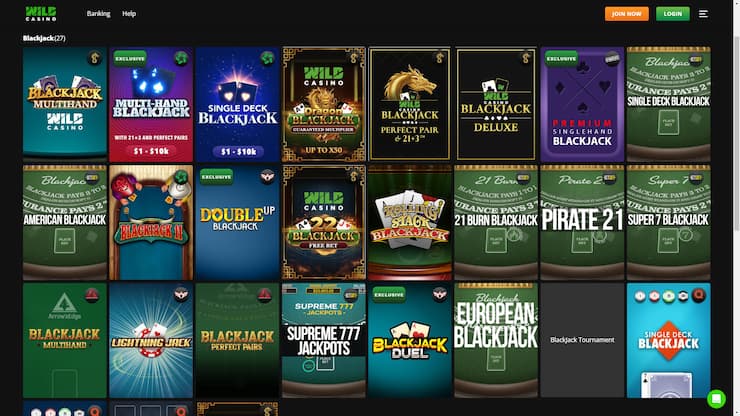This screenshot has height=416, width=740.
Task: Click the Exclusive badge on Double Up Blackjack
Action: pos(216,177)
